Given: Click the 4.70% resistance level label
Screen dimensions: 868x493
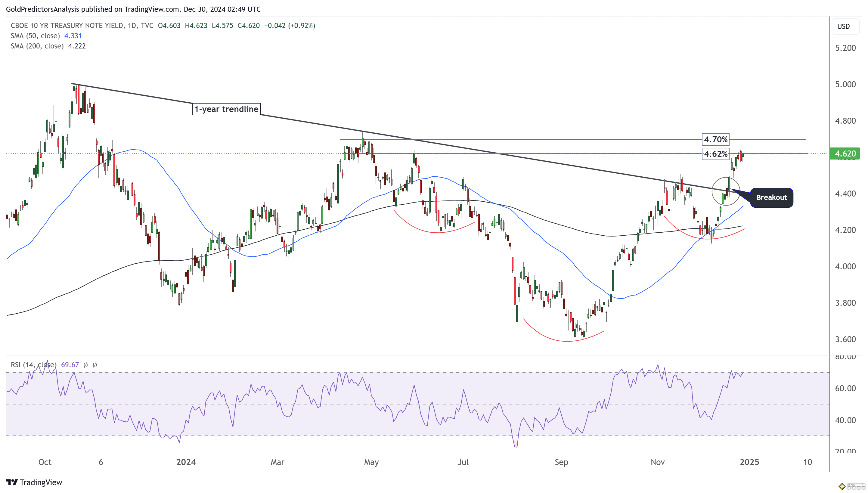Looking at the screenshot, I should (715, 140).
